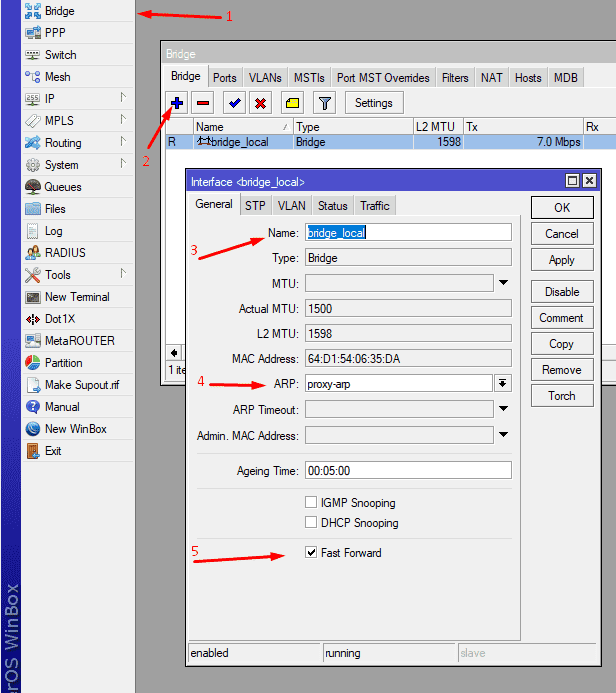Image resolution: width=616 pixels, height=693 pixels.
Task: Enable the IGMP Snooping checkbox
Action: point(312,502)
